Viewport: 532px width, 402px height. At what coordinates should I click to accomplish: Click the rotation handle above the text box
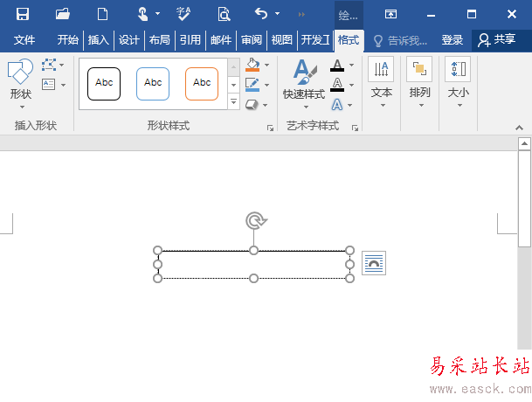tap(256, 221)
